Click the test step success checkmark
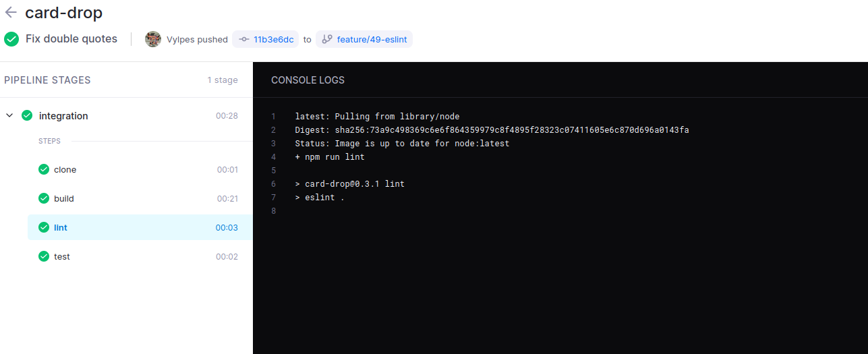The height and width of the screenshot is (354, 868). pyautogui.click(x=44, y=256)
